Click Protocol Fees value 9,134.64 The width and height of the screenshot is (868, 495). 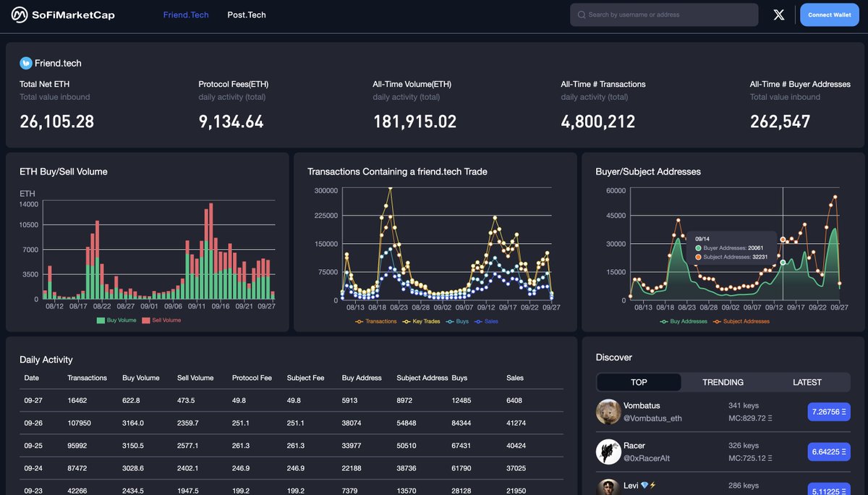click(231, 122)
